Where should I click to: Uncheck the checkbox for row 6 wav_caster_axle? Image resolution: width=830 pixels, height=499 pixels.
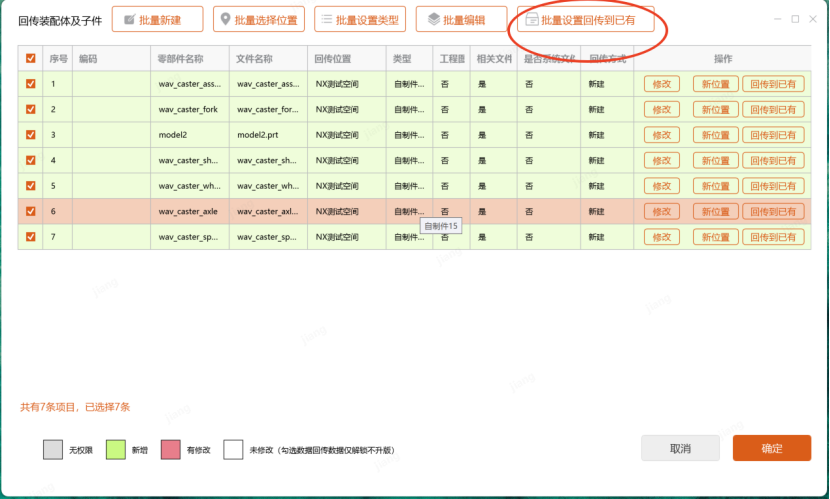pos(30,211)
